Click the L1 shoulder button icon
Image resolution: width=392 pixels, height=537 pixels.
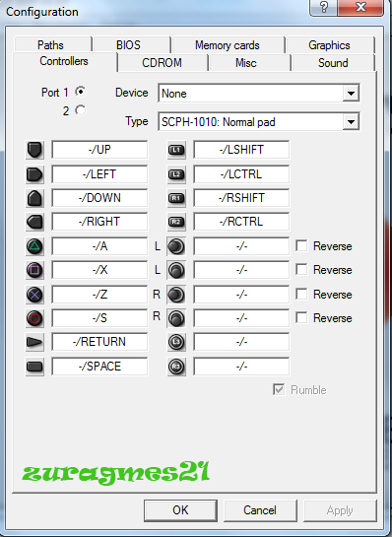[176, 150]
